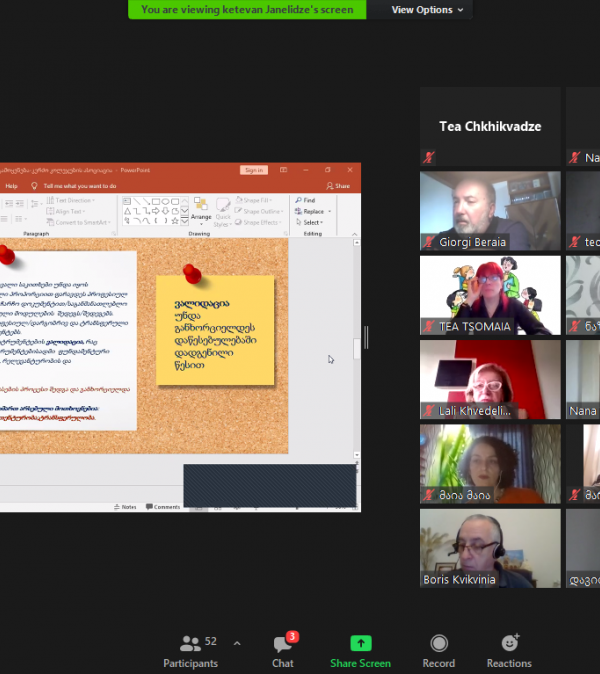Select the star shape in gallery
This screenshot has width=600, height=674.
point(175,221)
